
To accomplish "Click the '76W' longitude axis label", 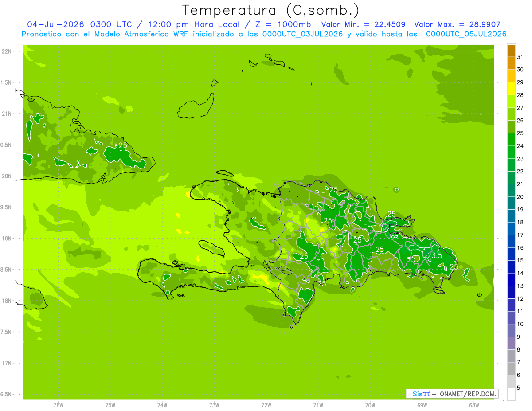I will [x=58, y=405].
